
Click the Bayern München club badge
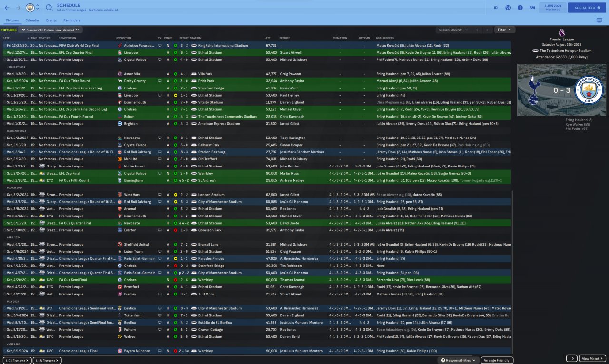[119, 351]
